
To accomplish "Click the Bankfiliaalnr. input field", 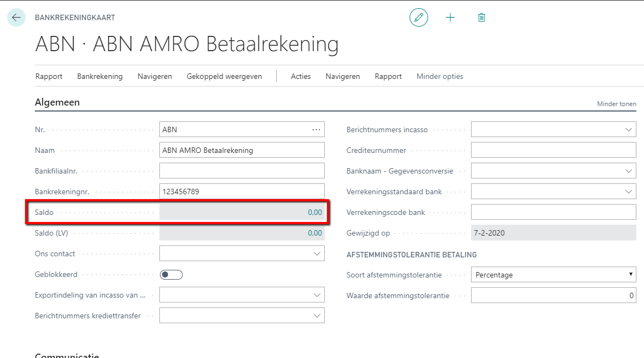I will click(242, 171).
